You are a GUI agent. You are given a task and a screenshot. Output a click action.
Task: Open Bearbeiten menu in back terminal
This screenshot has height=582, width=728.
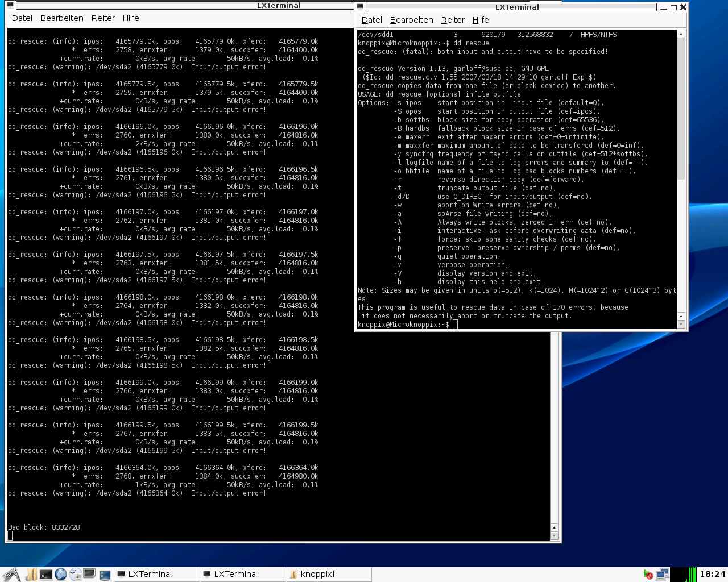click(62, 18)
